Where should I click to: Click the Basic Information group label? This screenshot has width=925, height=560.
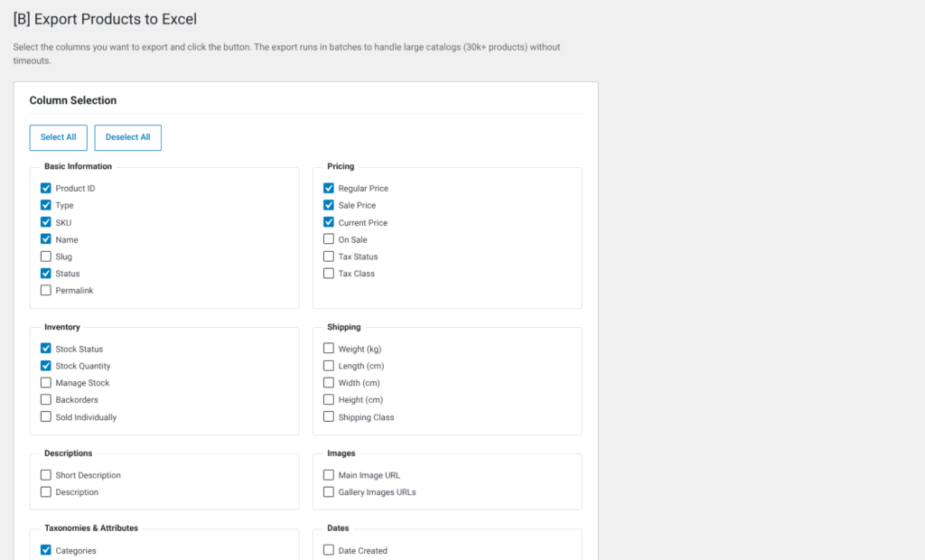(x=78, y=166)
